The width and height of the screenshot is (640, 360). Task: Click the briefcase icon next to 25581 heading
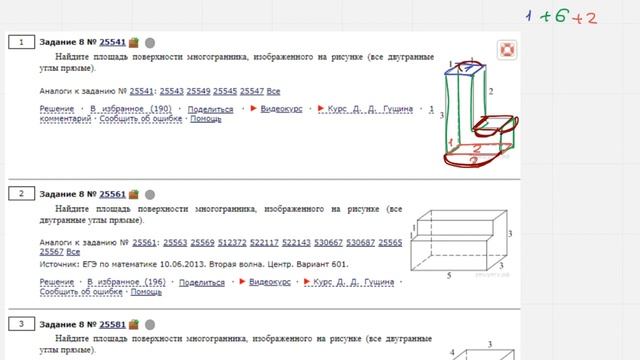click(x=134, y=324)
